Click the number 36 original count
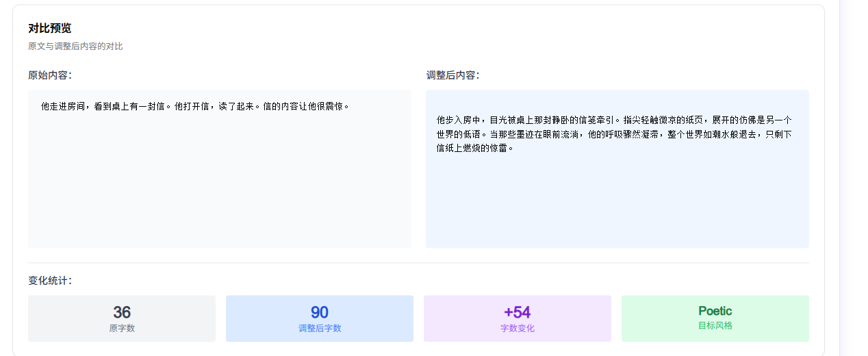 pos(122,312)
